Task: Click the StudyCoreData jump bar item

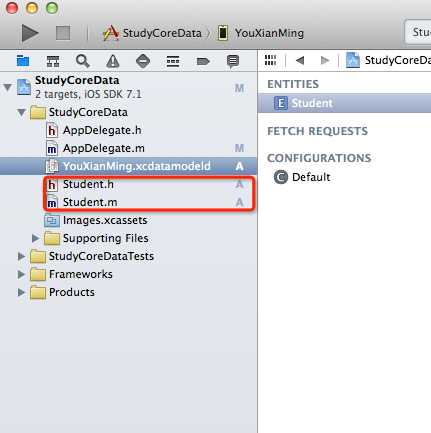Action: click(388, 60)
